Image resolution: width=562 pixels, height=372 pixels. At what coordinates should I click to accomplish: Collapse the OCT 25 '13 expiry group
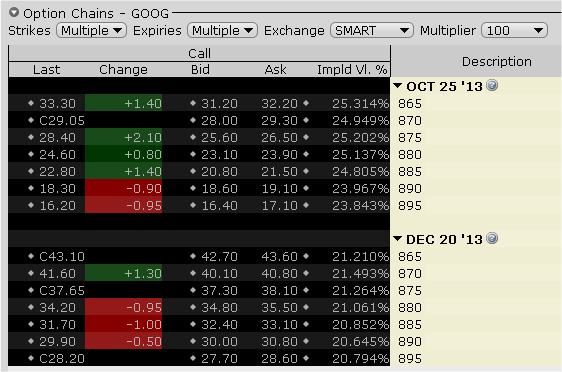point(397,86)
